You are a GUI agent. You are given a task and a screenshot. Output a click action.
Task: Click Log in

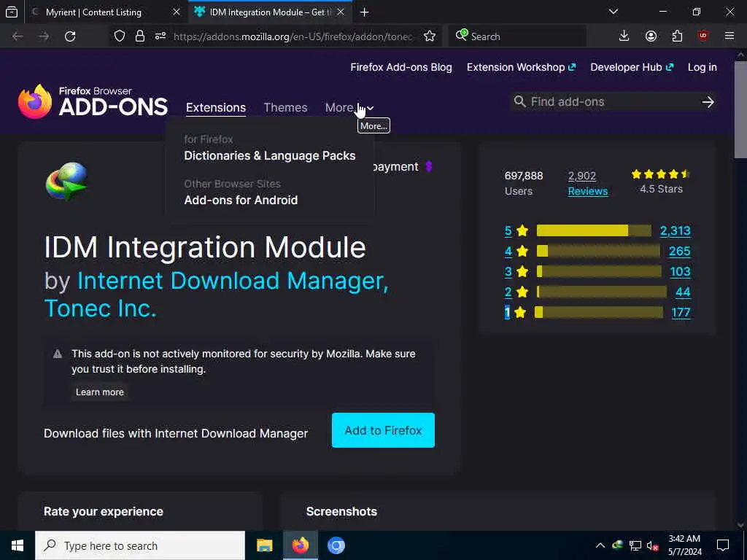703,67
